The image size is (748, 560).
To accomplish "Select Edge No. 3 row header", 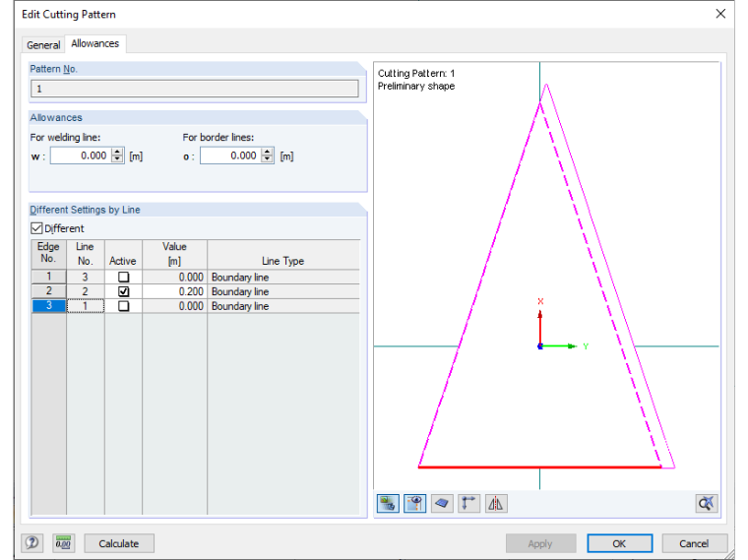I will [48, 305].
